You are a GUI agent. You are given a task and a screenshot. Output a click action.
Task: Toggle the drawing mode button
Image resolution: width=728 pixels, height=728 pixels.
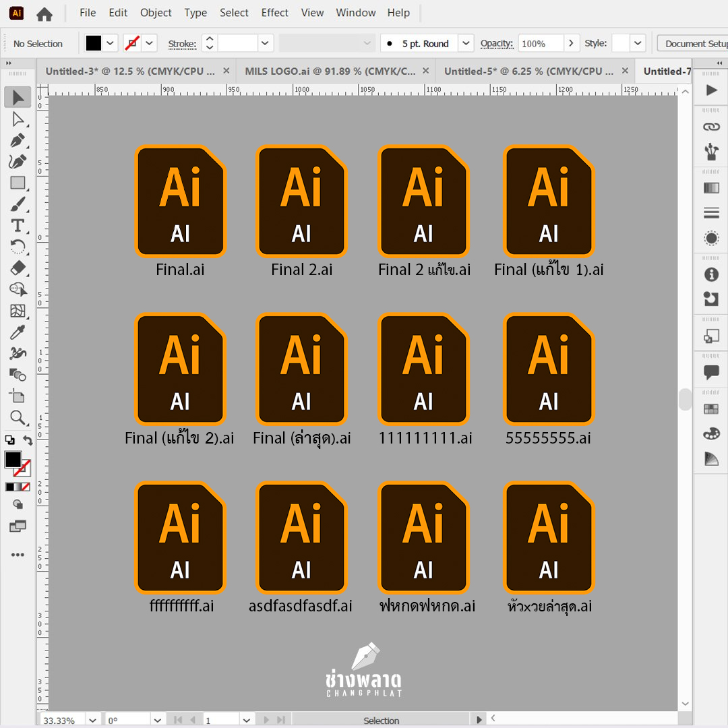tap(18, 504)
